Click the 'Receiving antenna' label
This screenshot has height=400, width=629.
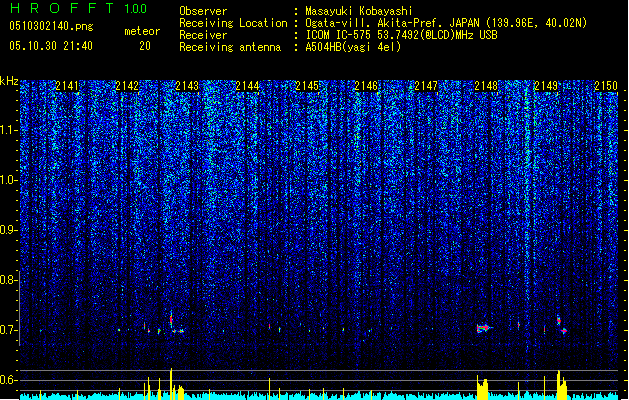[x=230, y=47]
